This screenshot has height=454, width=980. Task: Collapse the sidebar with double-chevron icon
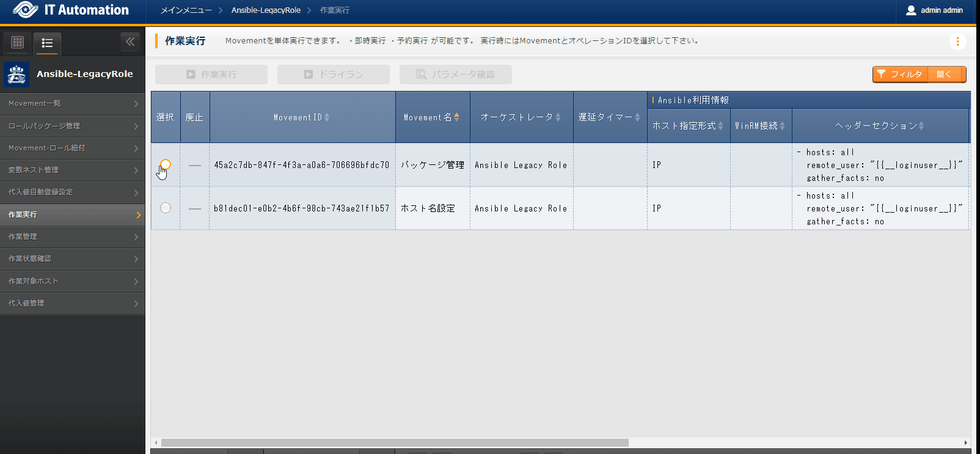[x=130, y=42]
